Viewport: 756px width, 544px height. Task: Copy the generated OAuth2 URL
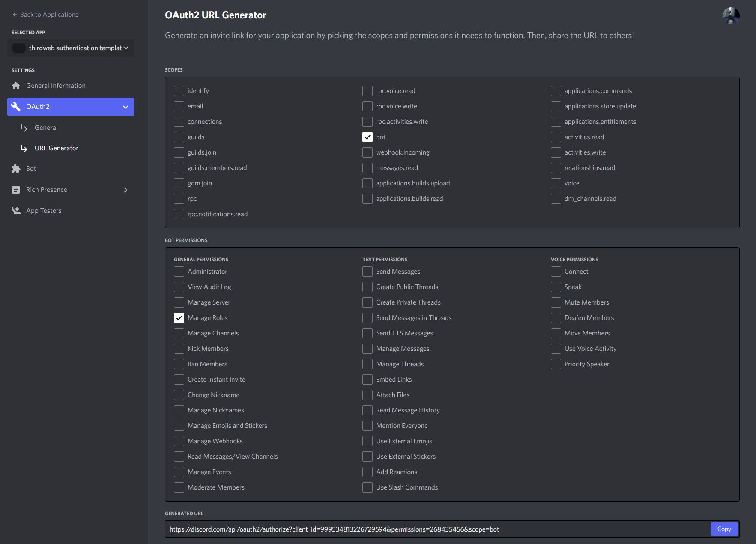[x=724, y=529]
